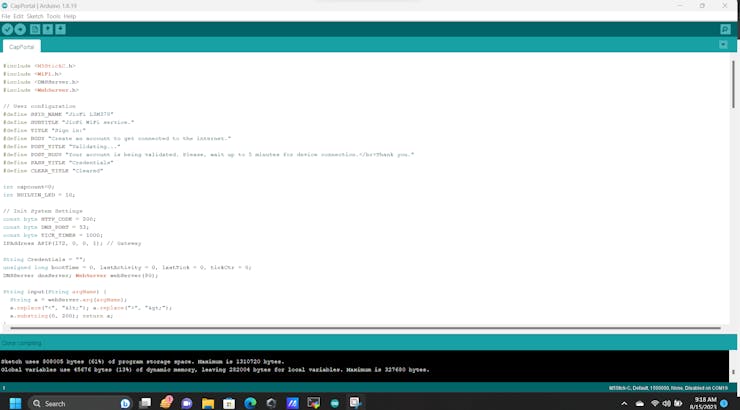Open Task View from the taskbar
740x410 pixels.
(145, 403)
